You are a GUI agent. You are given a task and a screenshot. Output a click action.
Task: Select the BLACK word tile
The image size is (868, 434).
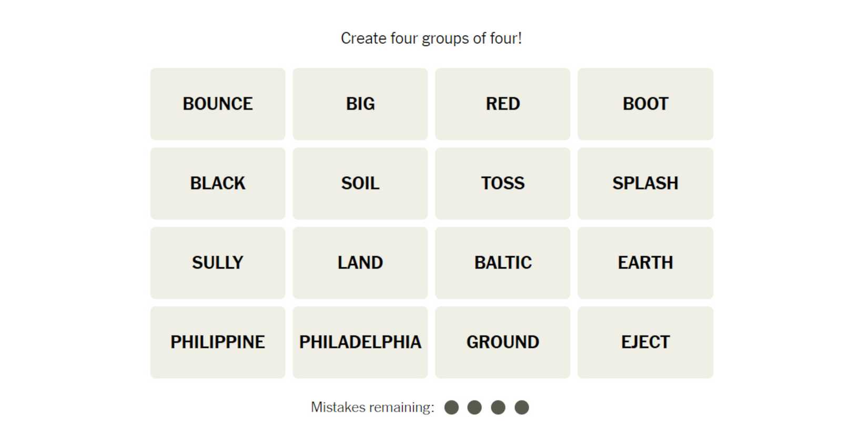(x=217, y=183)
